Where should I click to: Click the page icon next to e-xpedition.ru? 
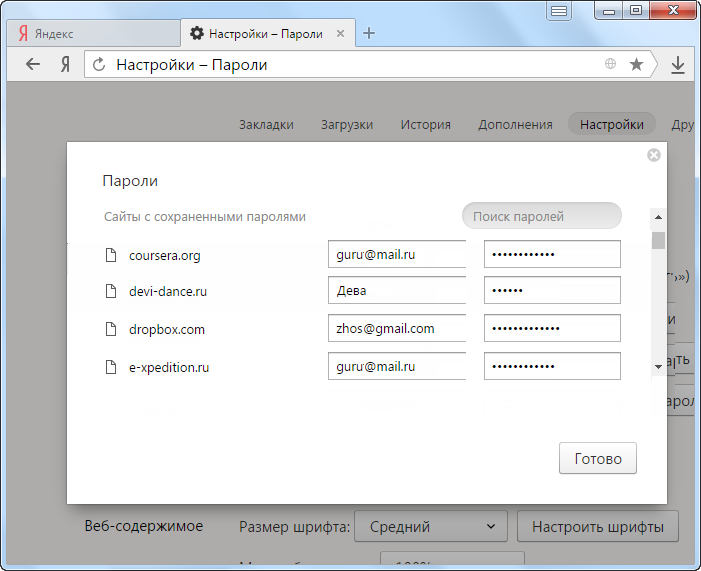click(x=110, y=367)
